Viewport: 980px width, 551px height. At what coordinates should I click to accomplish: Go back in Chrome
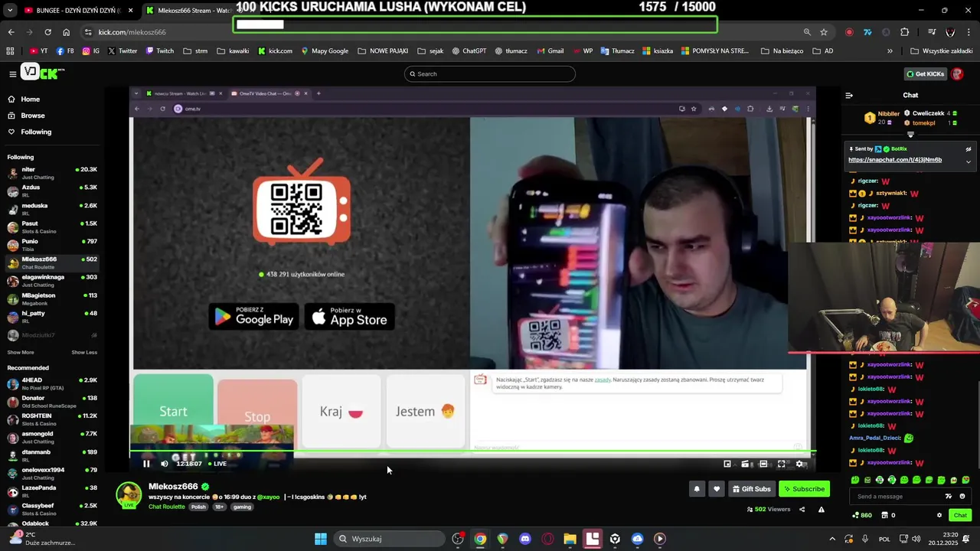pos(11,32)
